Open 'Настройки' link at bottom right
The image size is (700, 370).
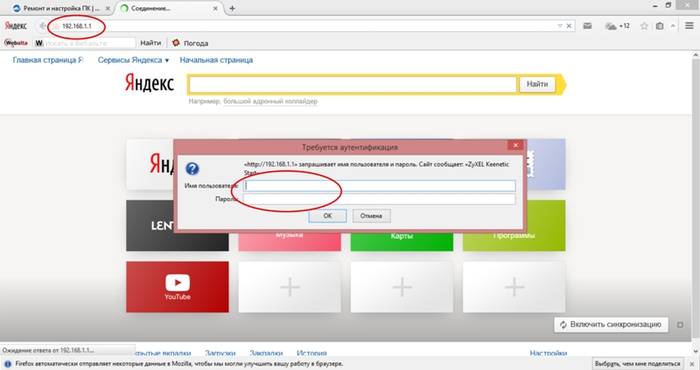click(x=548, y=353)
